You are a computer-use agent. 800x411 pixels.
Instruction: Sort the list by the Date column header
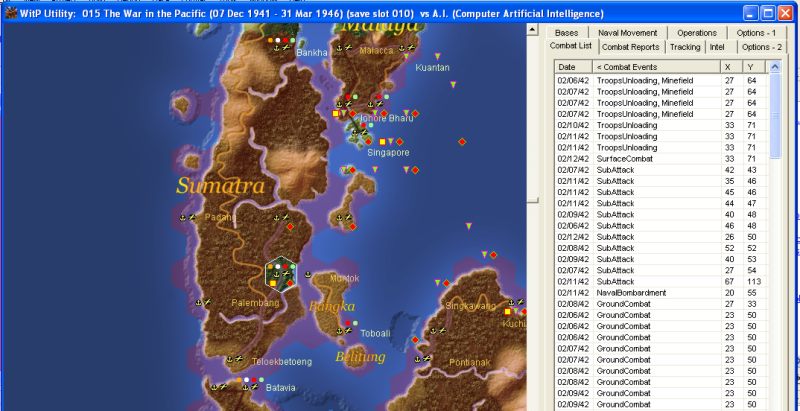coord(574,67)
